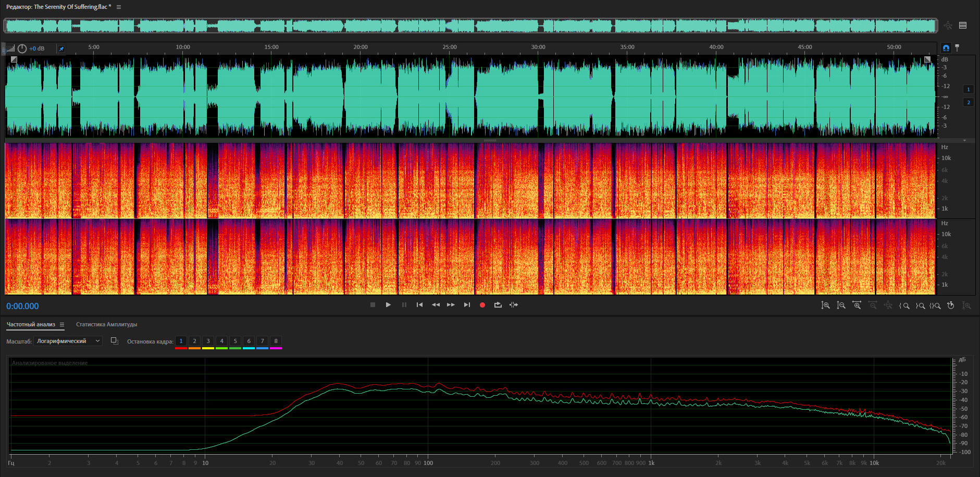The height and width of the screenshot is (477, 980).
Task: Click Zoom In amplitude magnifier icon
Action: (825, 305)
